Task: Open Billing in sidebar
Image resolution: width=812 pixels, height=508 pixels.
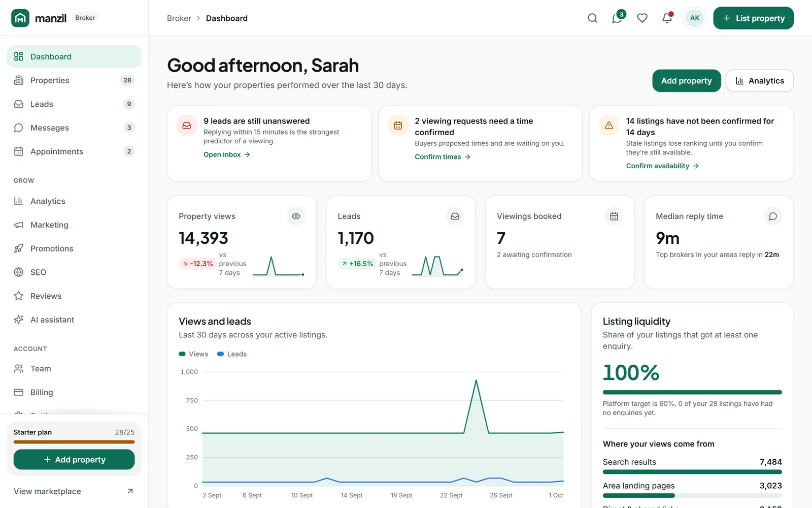Action: click(x=74, y=392)
